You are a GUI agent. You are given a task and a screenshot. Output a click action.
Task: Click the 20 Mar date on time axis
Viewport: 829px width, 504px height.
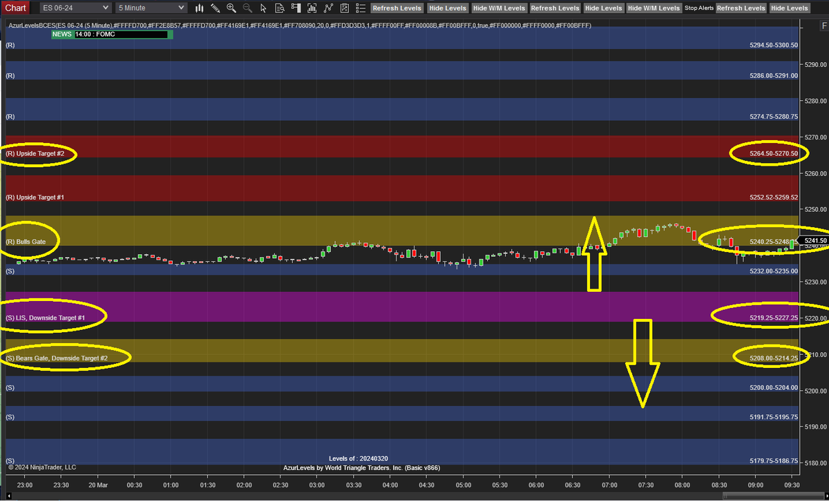[99, 485]
